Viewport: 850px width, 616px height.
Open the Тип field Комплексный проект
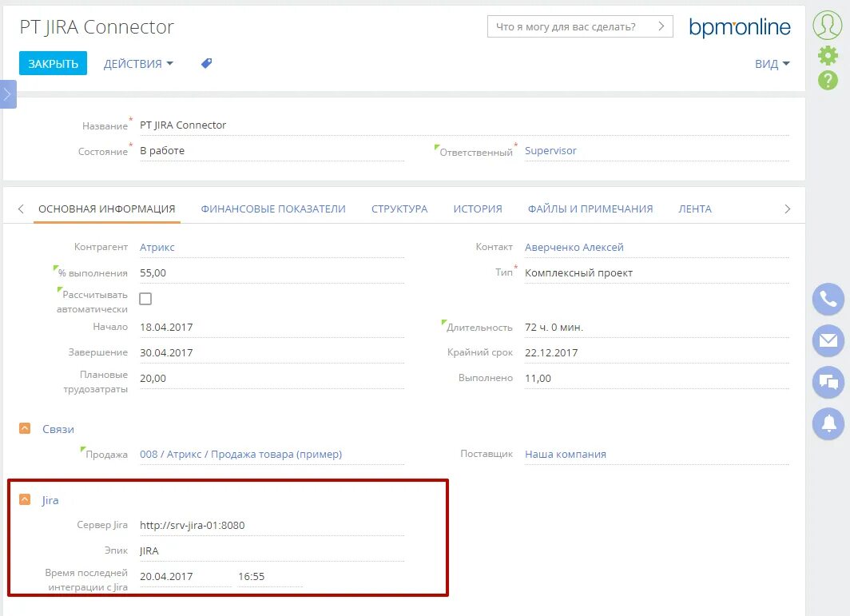657,272
